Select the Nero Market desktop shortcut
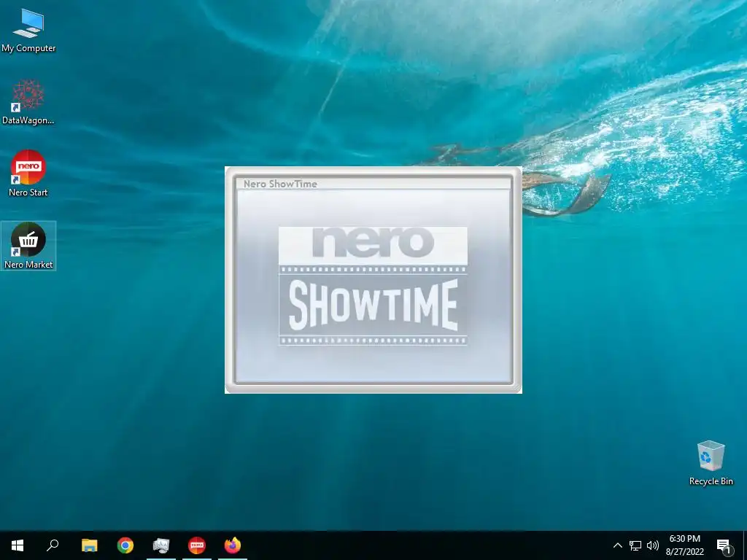This screenshot has height=560, width=747. point(28,246)
